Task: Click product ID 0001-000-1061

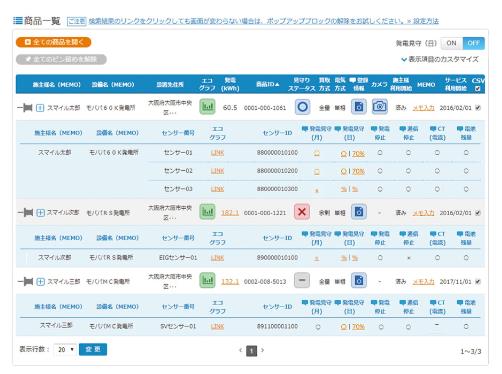Action: pyautogui.click(x=265, y=108)
